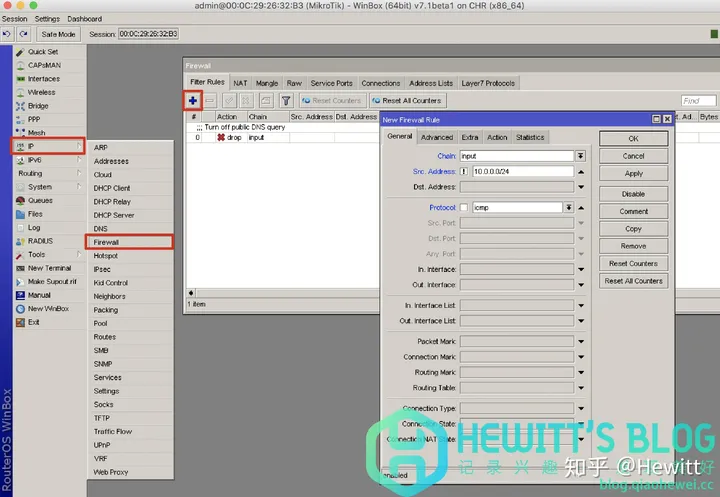Open the Action tab in rule dialog
Viewport: 720px width, 497px height.
point(497,137)
